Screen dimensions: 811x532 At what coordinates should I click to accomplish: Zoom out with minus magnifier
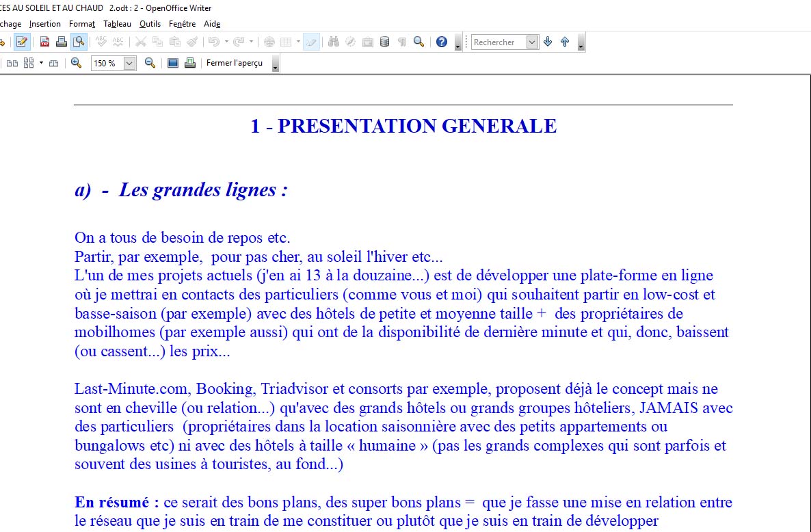150,63
